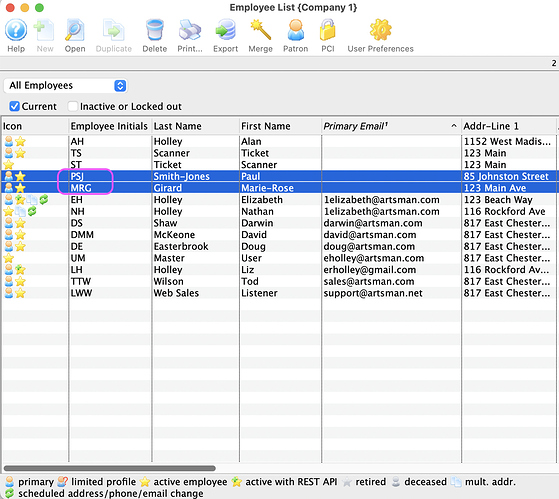
Task: Select the Web Sales Listener row
Action: [280, 293]
